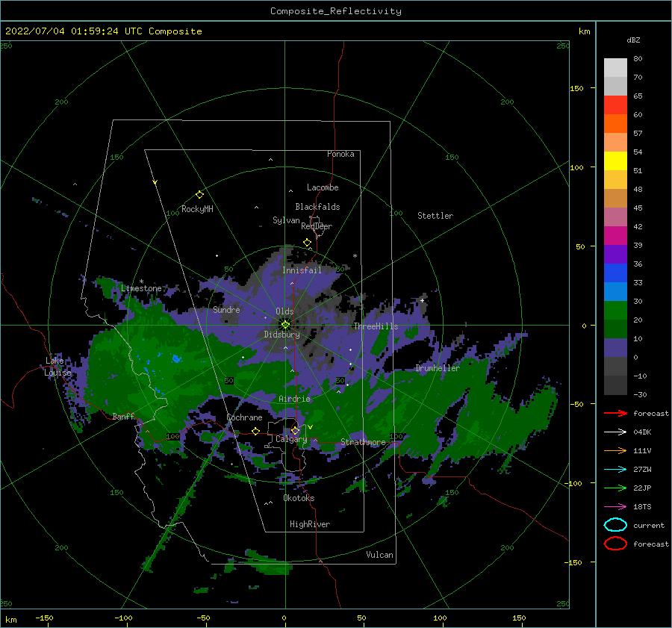Click the white asterisk marker above Limestone
Screen dimensions: 672x628
[141, 282]
